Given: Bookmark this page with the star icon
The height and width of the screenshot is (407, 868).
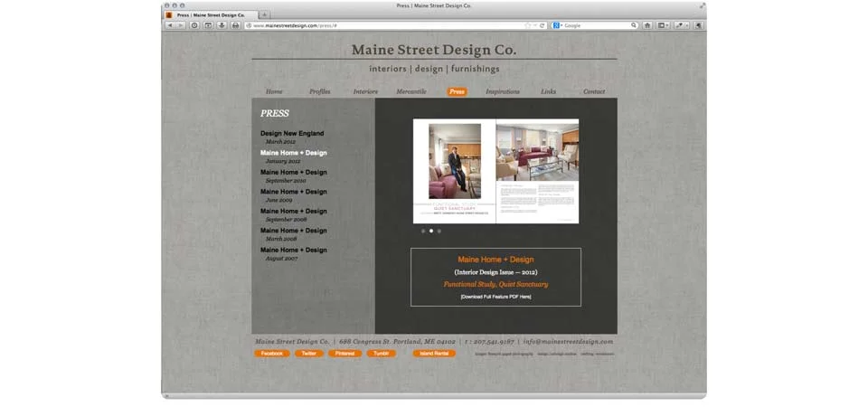Looking at the screenshot, I should pos(528,25).
